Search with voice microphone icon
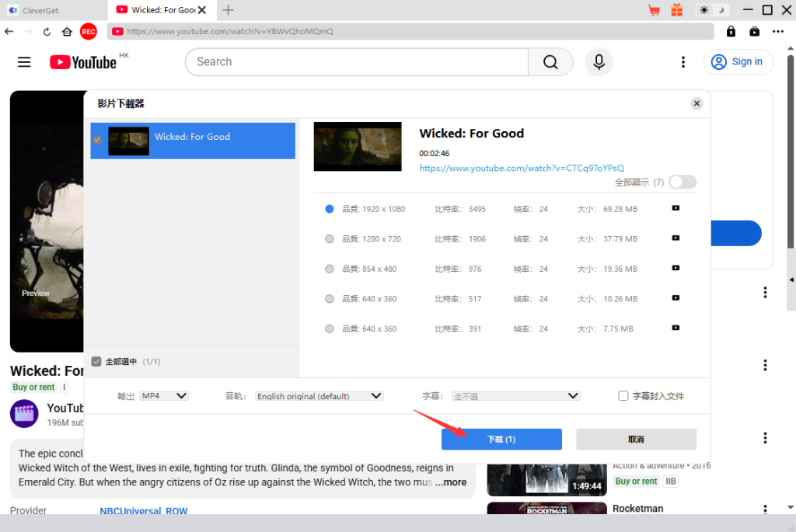Viewport: 796px width, 532px height. coord(599,62)
